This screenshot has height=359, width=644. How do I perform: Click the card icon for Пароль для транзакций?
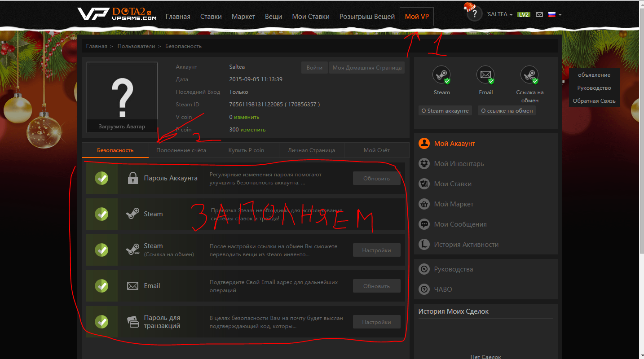click(x=132, y=322)
